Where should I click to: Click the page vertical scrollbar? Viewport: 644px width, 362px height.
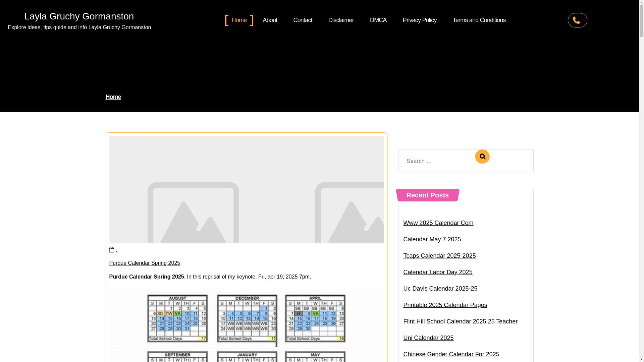[x=641, y=181]
